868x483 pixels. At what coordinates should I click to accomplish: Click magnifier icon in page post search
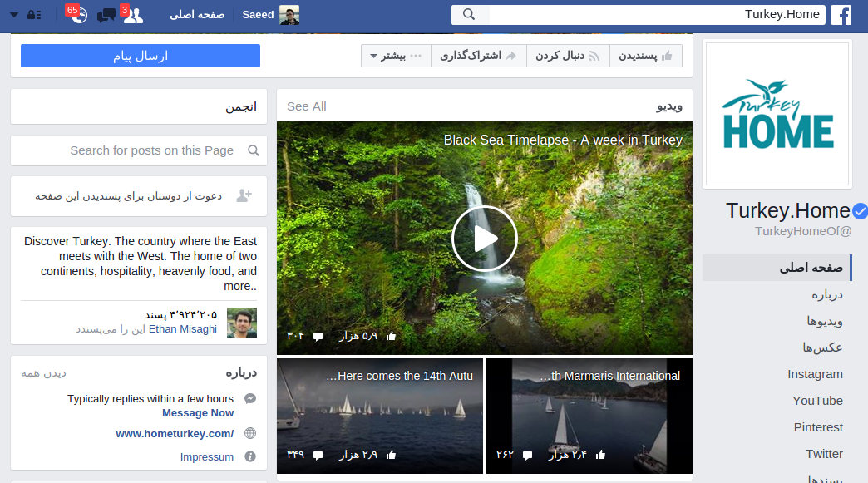tap(254, 150)
